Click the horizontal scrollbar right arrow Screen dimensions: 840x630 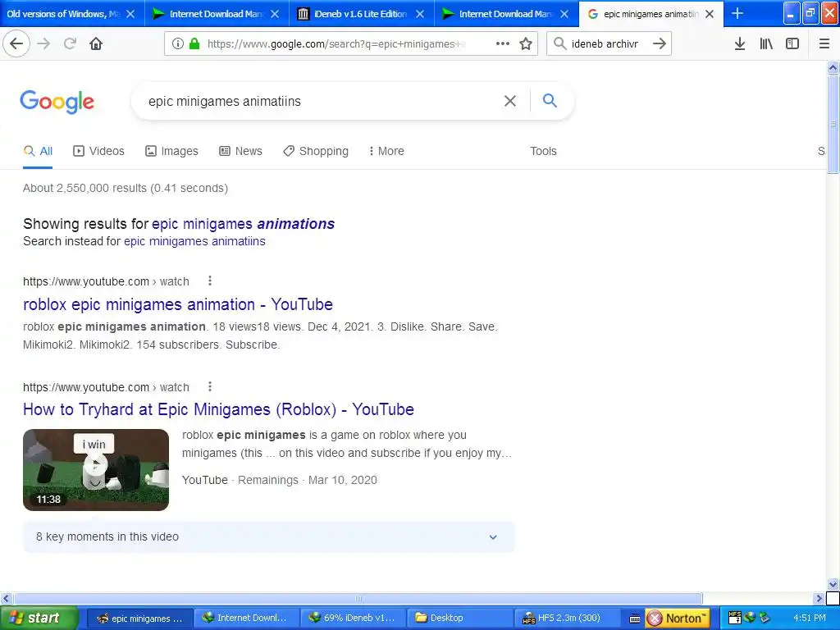click(819, 598)
